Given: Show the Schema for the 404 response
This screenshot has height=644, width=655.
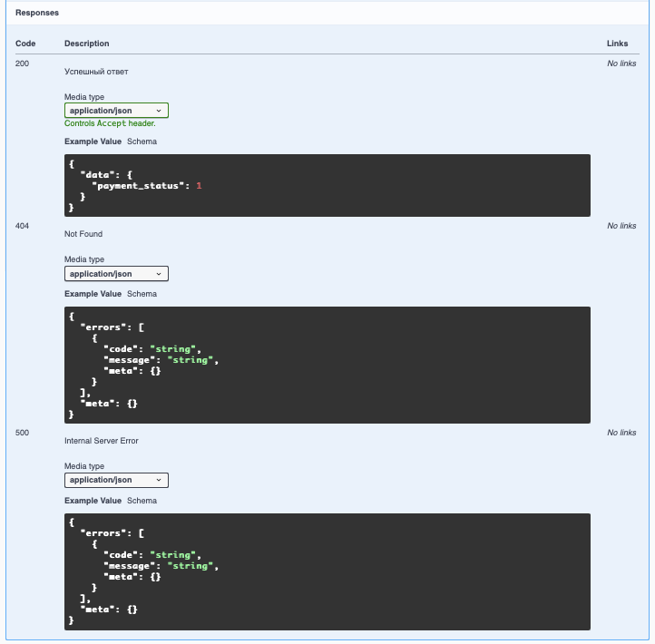Looking at the screenshot, I should (142, 294).
